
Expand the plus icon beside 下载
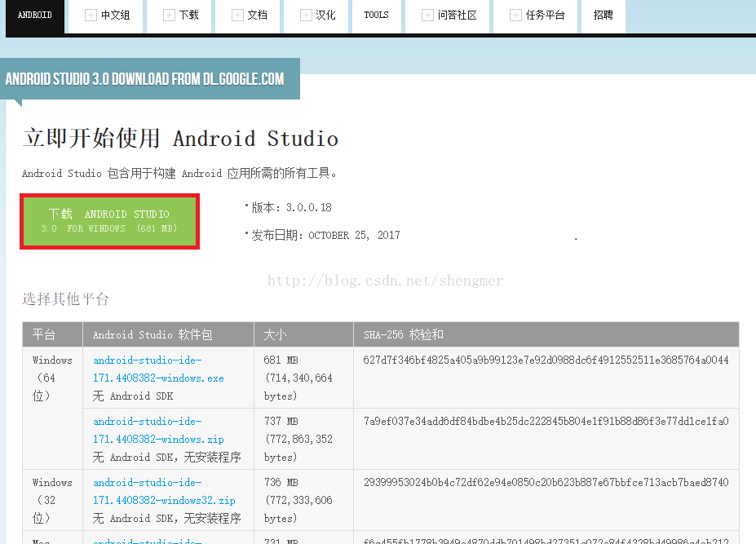pyautogui.click(x=169, y=15)
